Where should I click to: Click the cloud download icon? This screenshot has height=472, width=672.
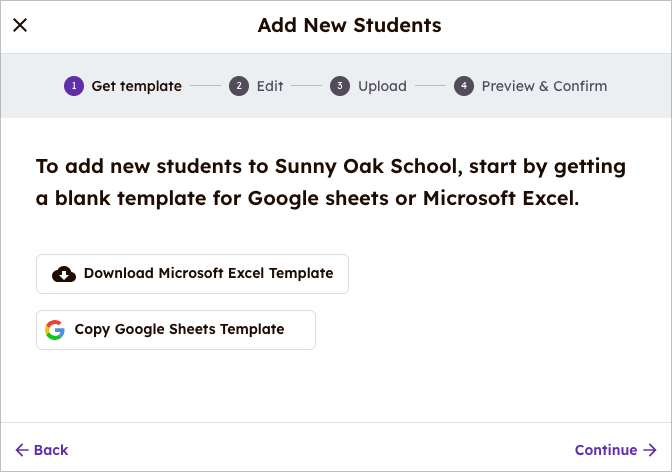[64, 274]
